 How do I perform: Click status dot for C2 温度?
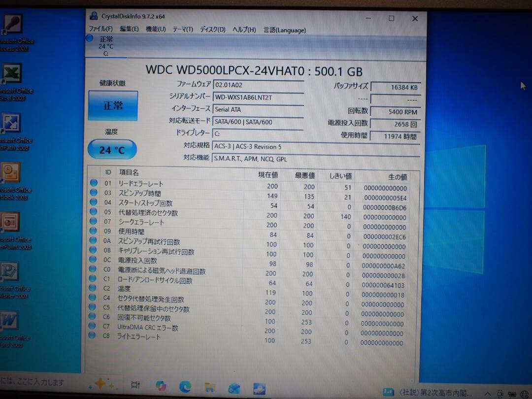tap(92, 288)
